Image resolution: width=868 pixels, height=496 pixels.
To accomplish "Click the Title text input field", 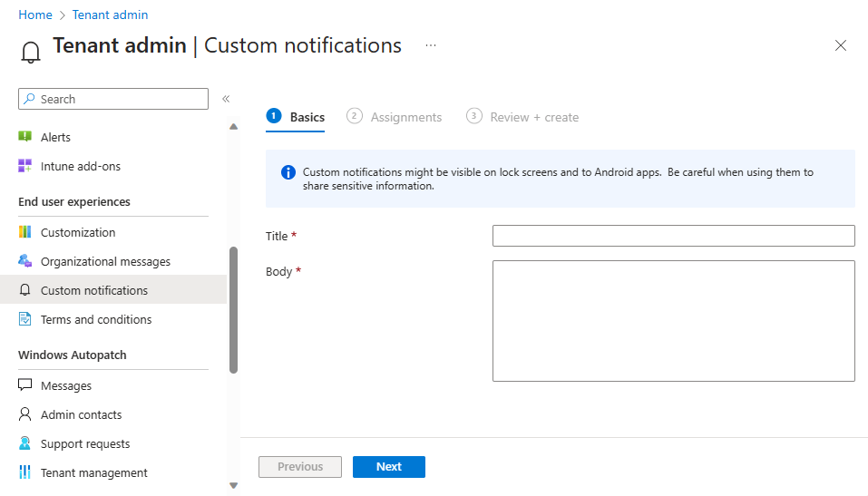I will [673, 236].
